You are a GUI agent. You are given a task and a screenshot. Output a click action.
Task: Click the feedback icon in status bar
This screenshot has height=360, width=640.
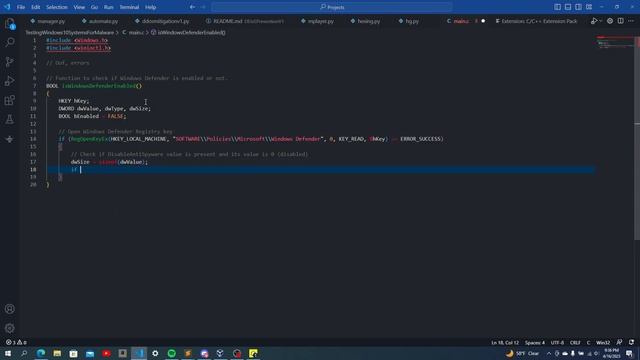click(x=619, y=342)
